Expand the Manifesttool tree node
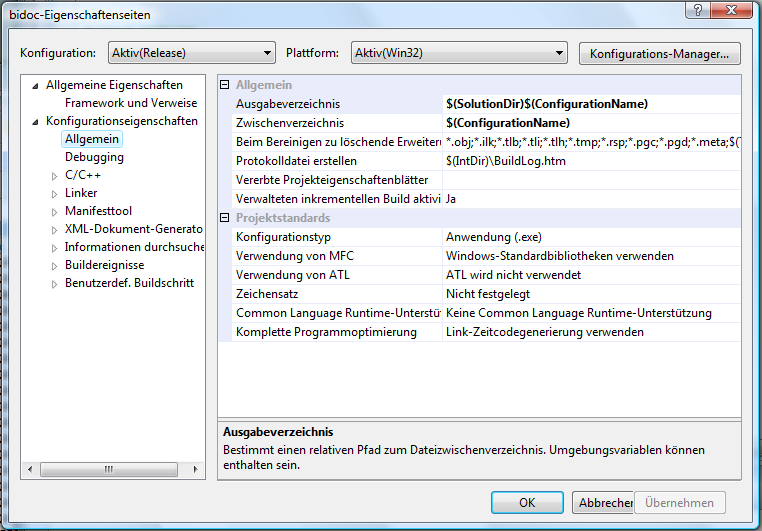 point(55,212)
